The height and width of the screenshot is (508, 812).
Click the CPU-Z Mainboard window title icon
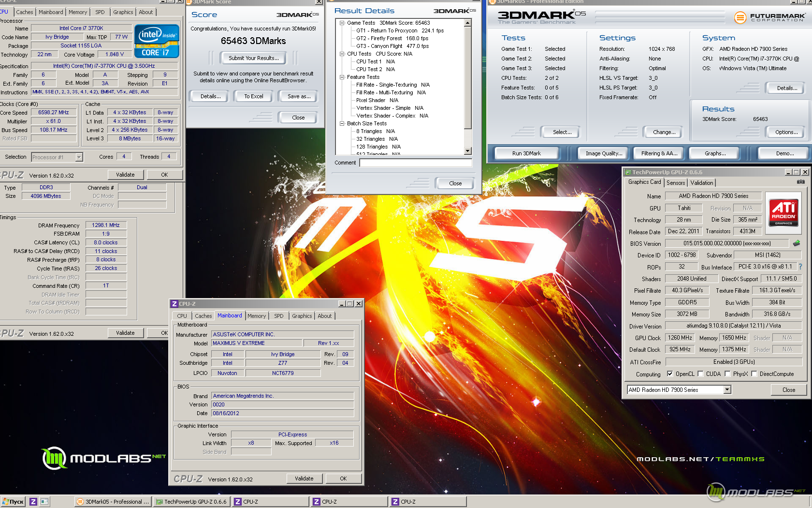[x=174, y=304]
